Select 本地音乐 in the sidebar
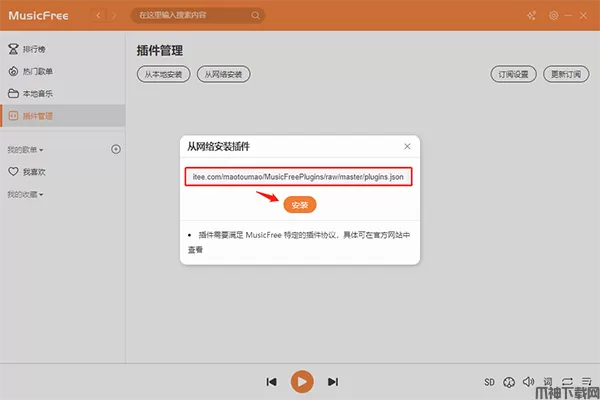Image resolution: width=600 pixels, height=400 pixels. pos(36,93)
